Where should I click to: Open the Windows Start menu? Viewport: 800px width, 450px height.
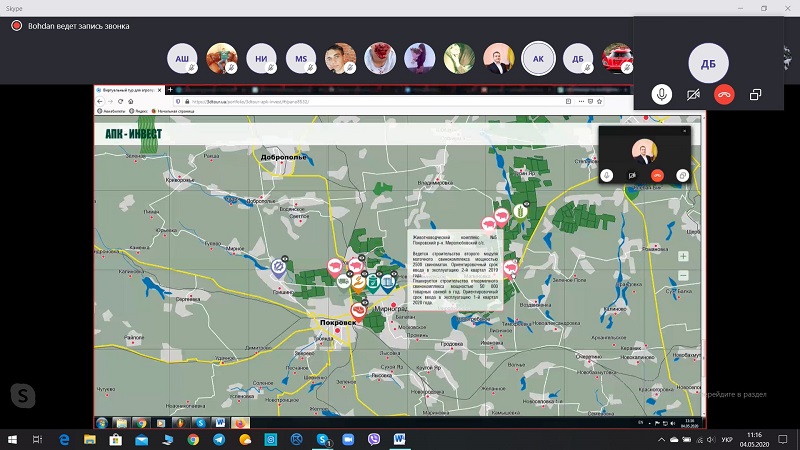[12, 439]
